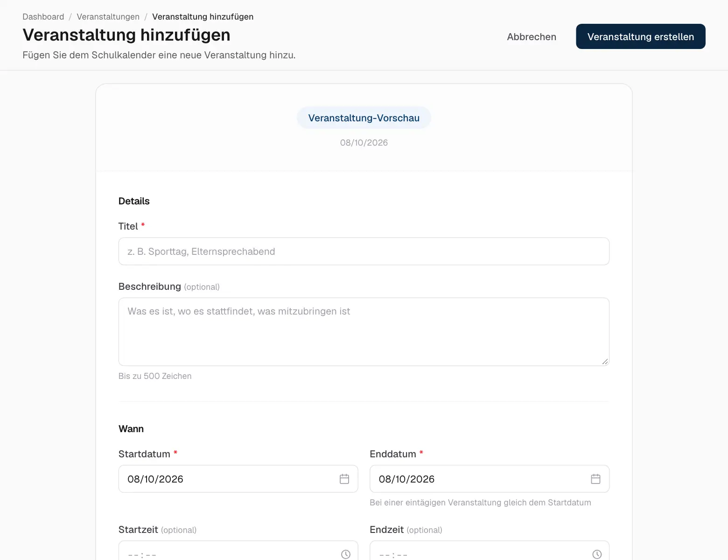The height and width of the screenshot is (560, 728).
Task: Select the Enddatum date field
Action: point(490,479)
